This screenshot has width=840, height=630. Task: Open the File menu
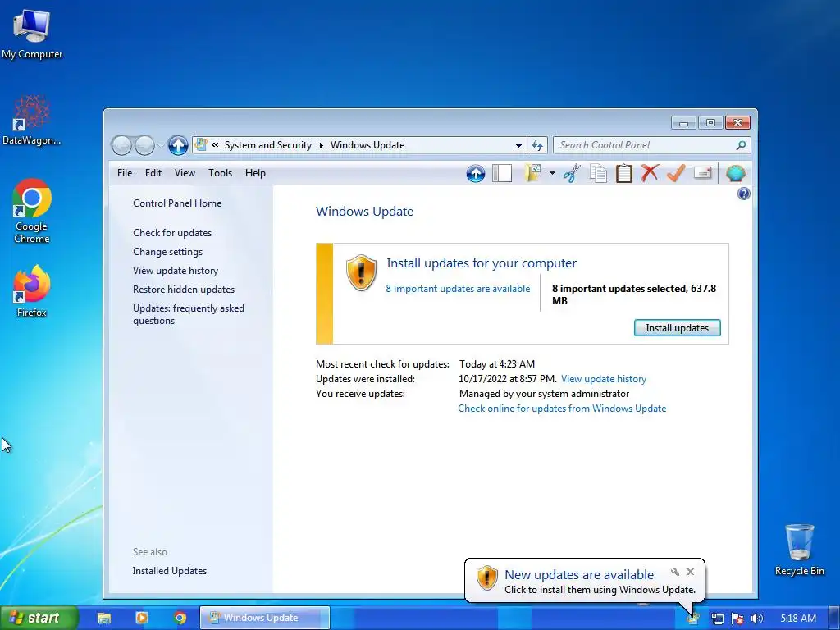(x=125, y=173)
